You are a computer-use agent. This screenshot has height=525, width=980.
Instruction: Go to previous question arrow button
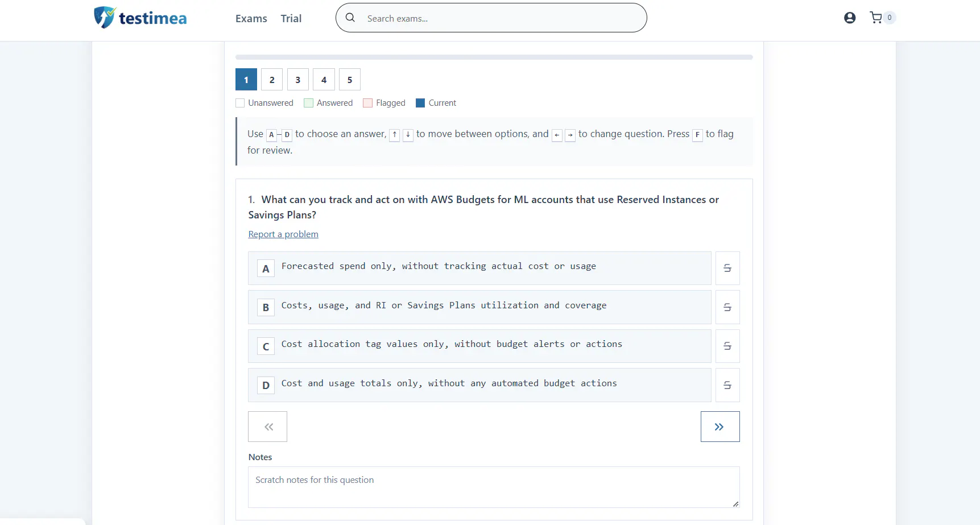(268, 427)
